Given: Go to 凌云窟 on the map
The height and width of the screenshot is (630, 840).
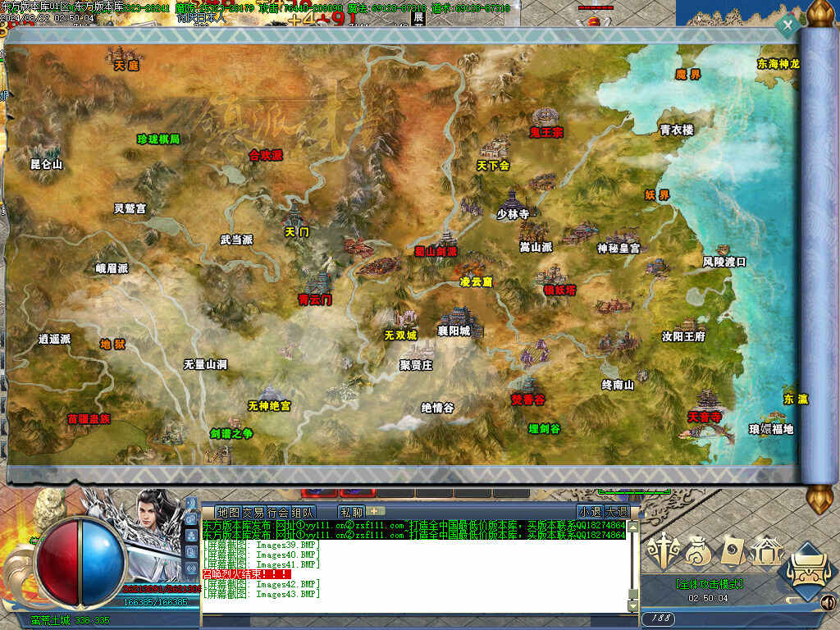Looking at the screenshot, I should pos(477,282).
